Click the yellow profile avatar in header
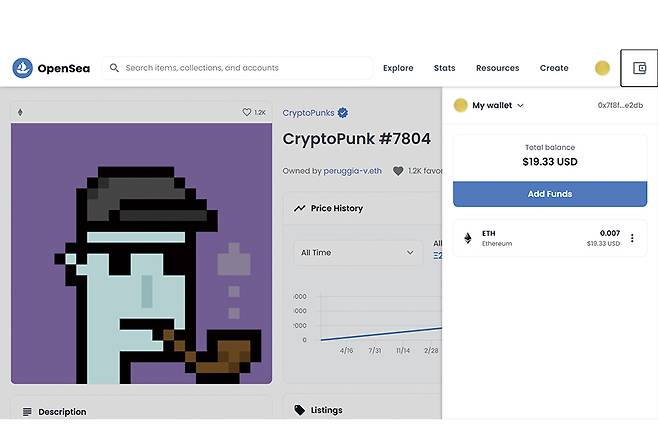658x438 pixels. click(602, 68)
